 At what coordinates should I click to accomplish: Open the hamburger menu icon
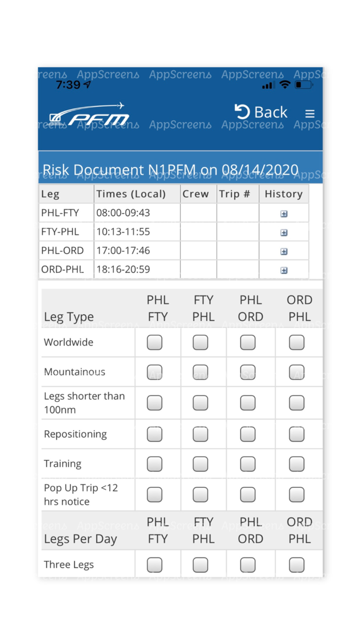pos(309,113)
